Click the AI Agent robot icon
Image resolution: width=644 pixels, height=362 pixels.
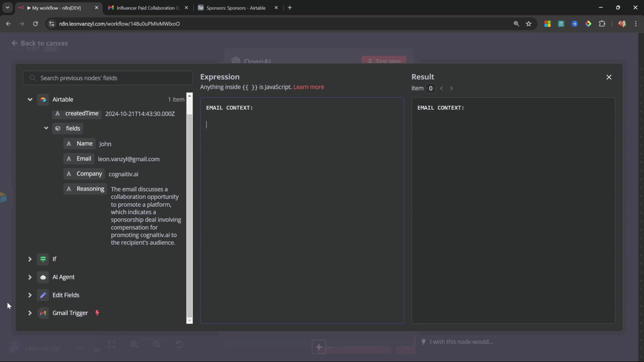[x=43, y=277]
